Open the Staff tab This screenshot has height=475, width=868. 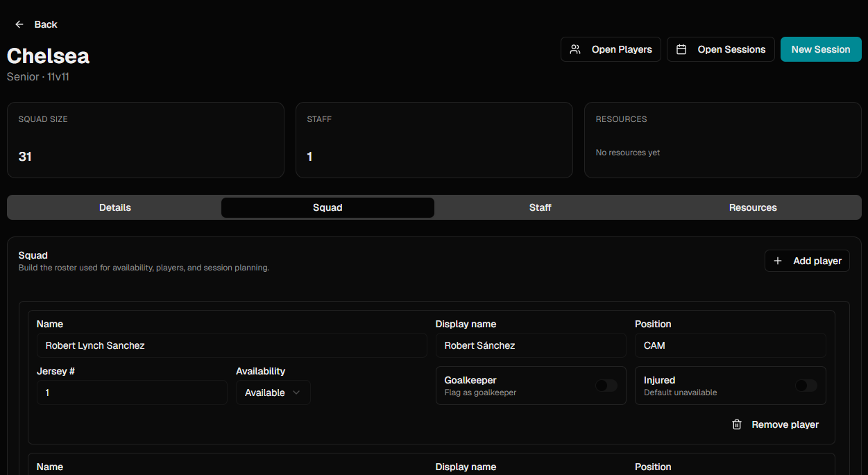pyautogui.click(x=540, y=207)
